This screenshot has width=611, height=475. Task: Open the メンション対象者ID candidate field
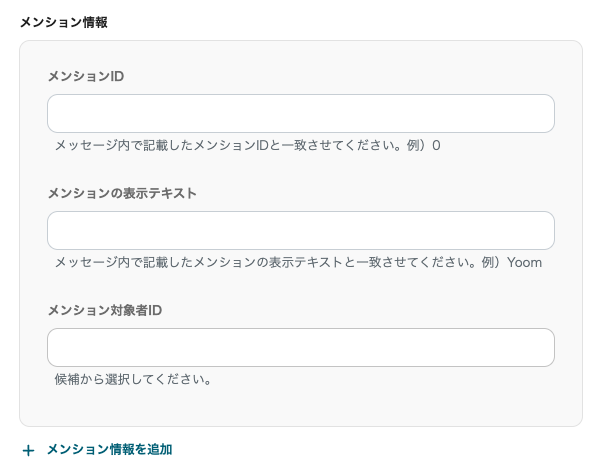coord(300,348)
